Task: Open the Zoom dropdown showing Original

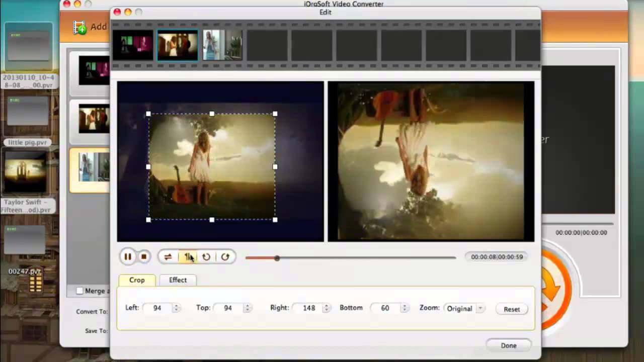Action: (465, 308)
